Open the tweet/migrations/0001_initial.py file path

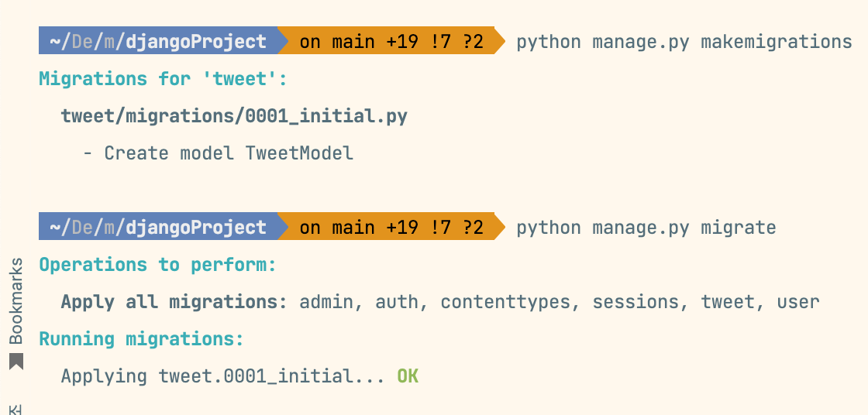234,116
